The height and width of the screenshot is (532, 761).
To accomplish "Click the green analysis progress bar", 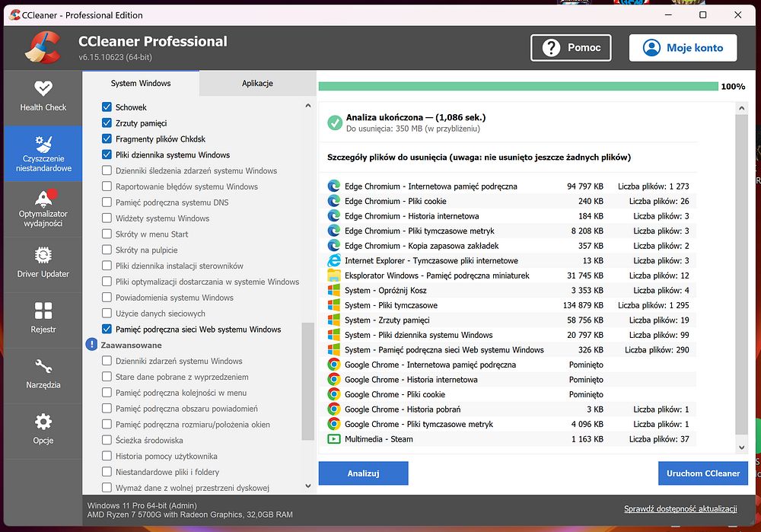I will [518, 87].
